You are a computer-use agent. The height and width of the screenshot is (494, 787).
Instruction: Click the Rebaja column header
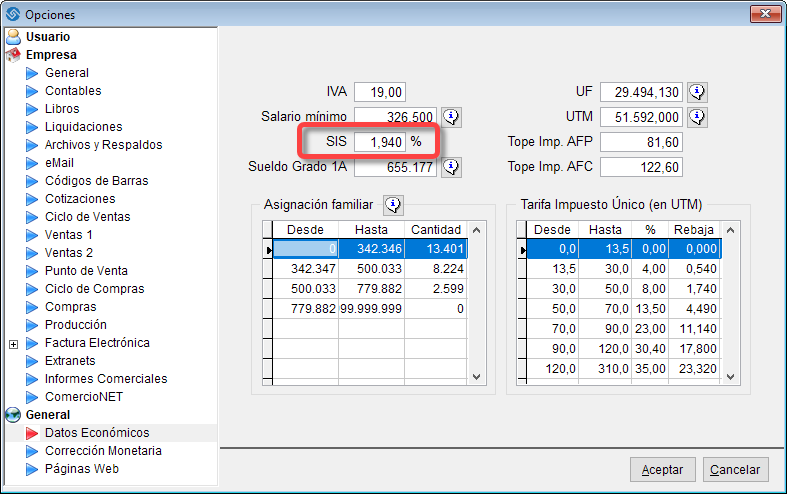(694, 229)
